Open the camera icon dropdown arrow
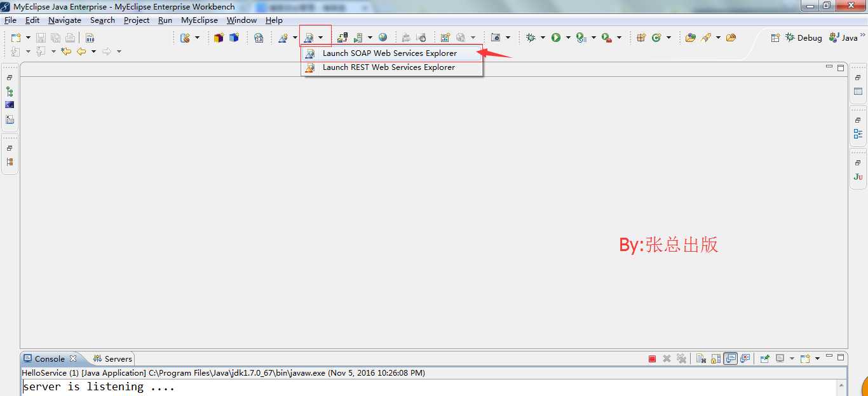The width and height of the screenshot is (868, 396). coord(508,38)
